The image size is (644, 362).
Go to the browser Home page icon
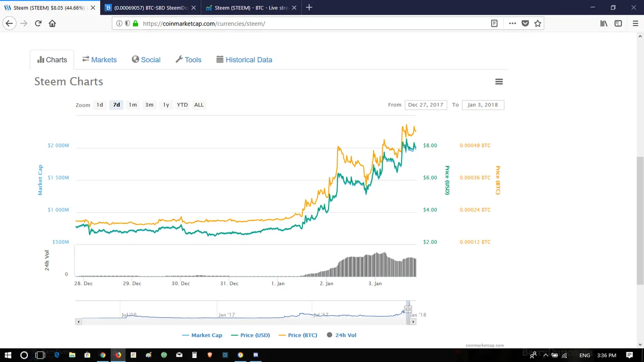[52, 23]
